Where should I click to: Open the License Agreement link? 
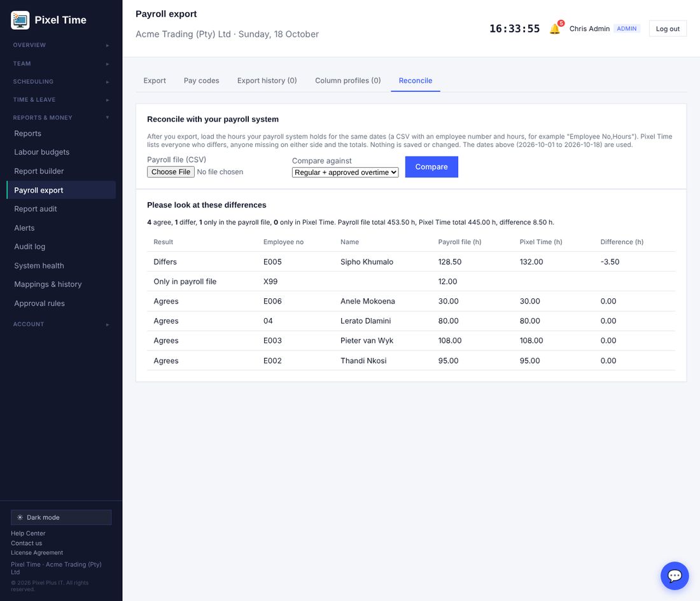[37, 553]
